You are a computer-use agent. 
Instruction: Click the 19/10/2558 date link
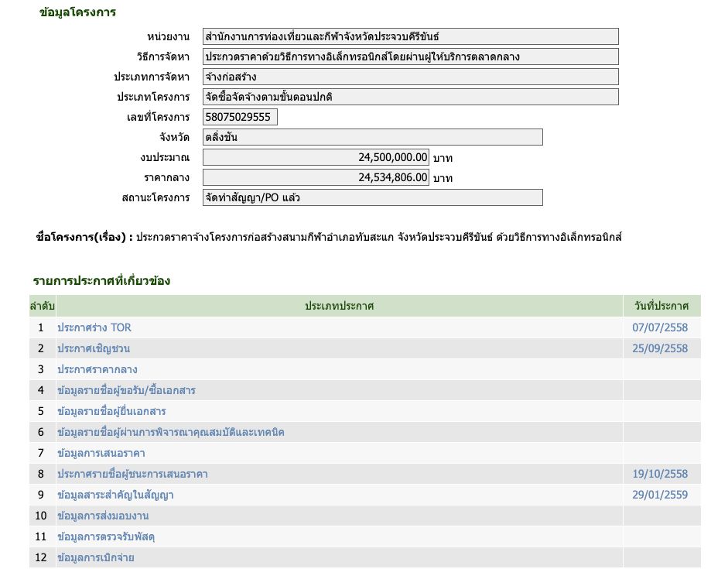(660, 474)
